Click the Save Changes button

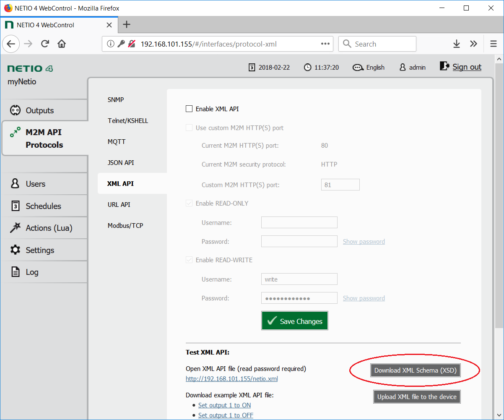295,321
